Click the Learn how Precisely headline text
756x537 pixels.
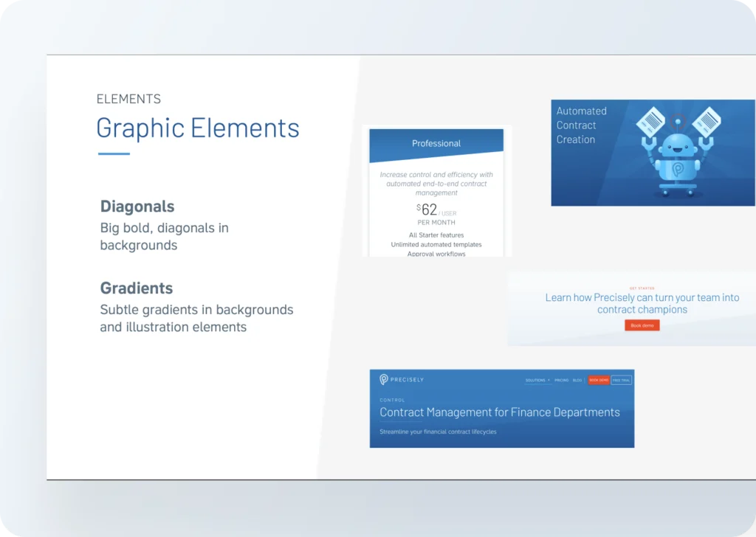pos(642,303)
